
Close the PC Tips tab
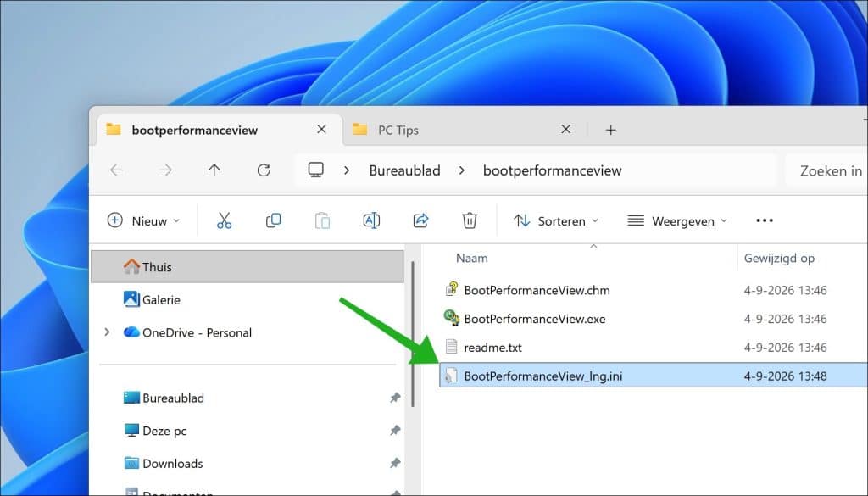[x=565, y=129]
